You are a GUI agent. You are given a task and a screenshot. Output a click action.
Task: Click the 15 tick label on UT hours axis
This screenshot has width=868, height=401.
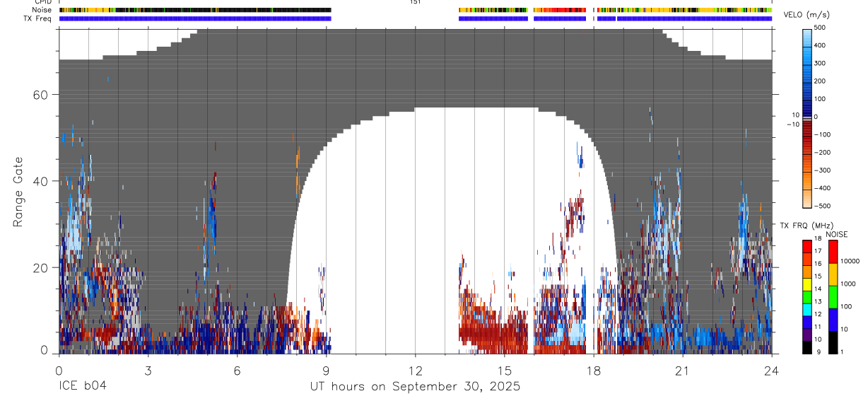click(x=504, y=370)
